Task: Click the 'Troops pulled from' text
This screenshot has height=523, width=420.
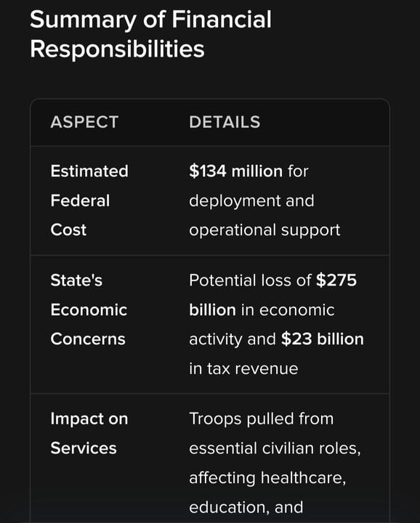Action: (261, 418)
